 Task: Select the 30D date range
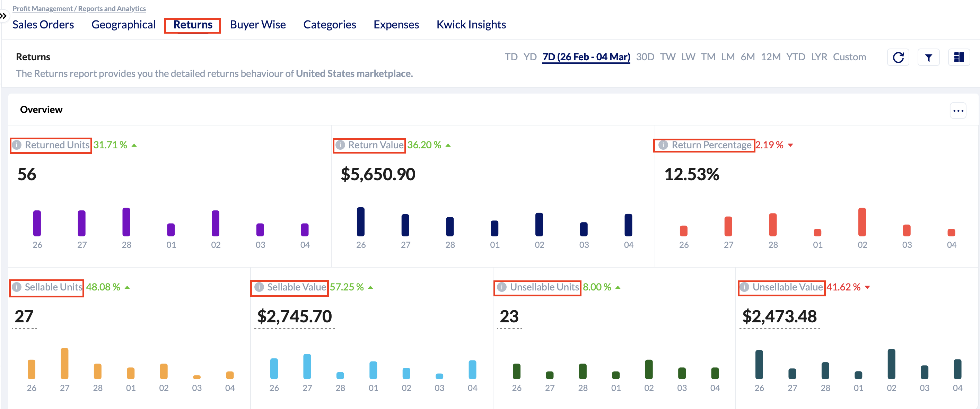point(645,57)
